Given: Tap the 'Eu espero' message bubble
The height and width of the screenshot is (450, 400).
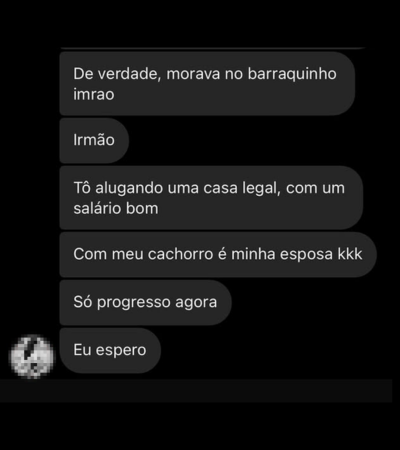Looking at the screenshot, I should 110,350.
